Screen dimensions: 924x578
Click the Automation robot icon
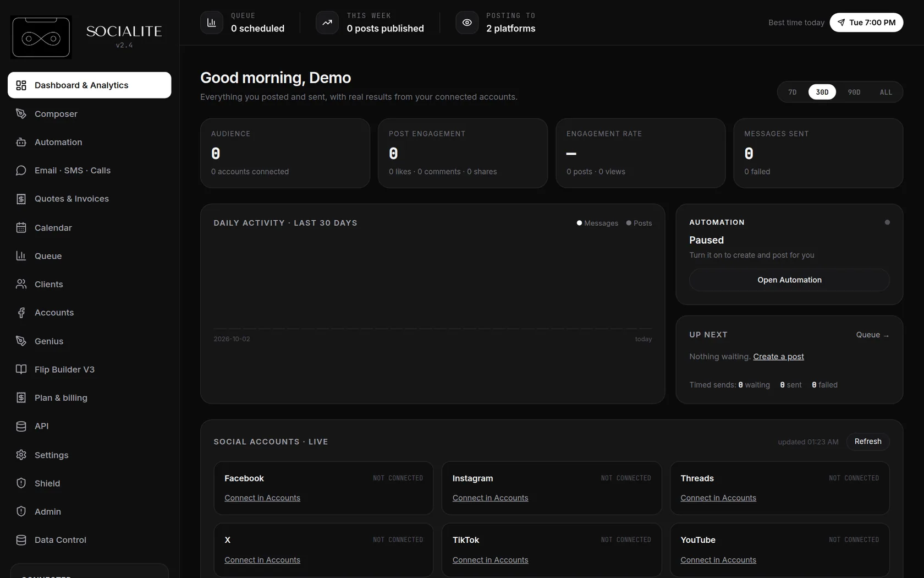(21, 142)
